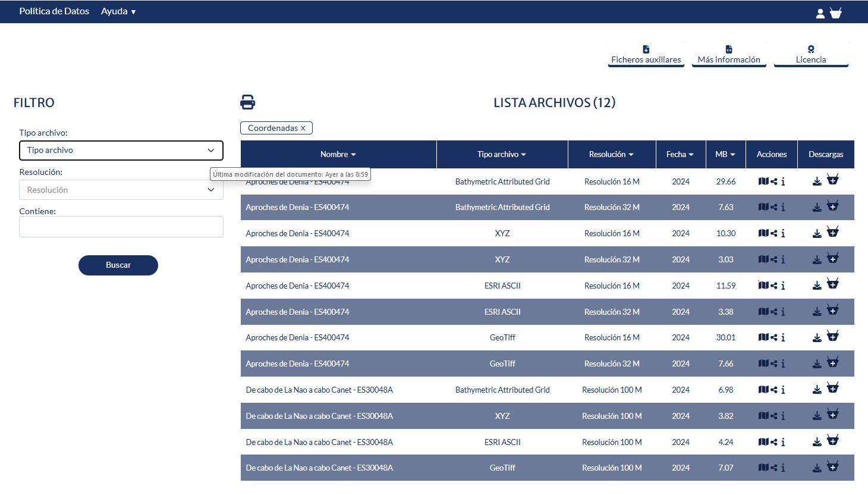Click the Buscar button
868x495 pixels.
[118, 265]
